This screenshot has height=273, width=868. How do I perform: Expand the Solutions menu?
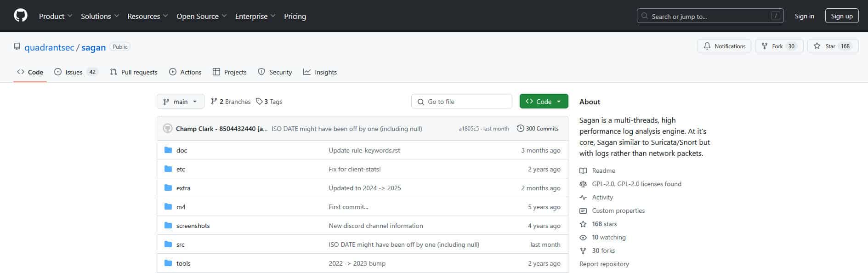[100, 16]
